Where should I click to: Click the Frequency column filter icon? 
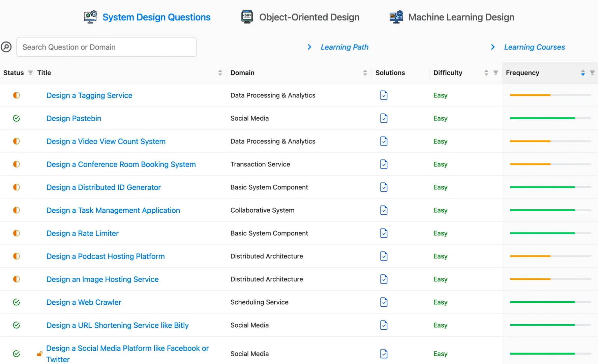pyautogui.click(x=592, y=73)
